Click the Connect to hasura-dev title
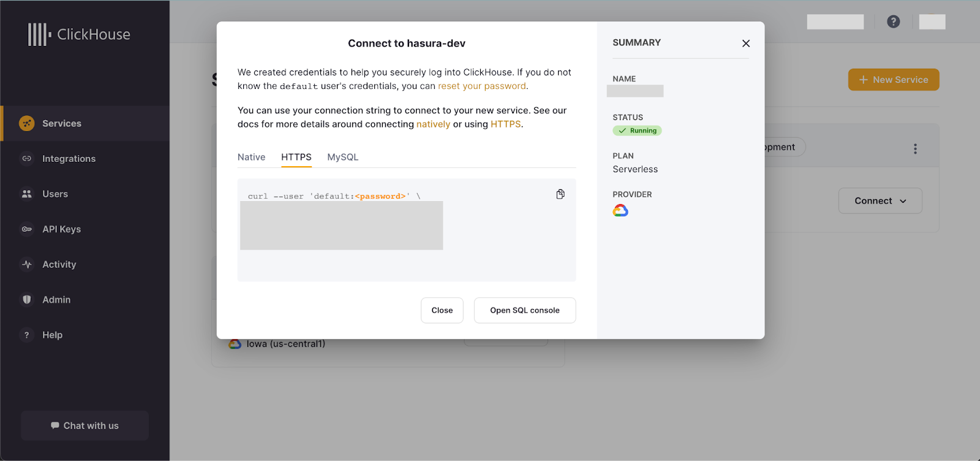Viewport: 980px width, 461px height. click(407, 44)
